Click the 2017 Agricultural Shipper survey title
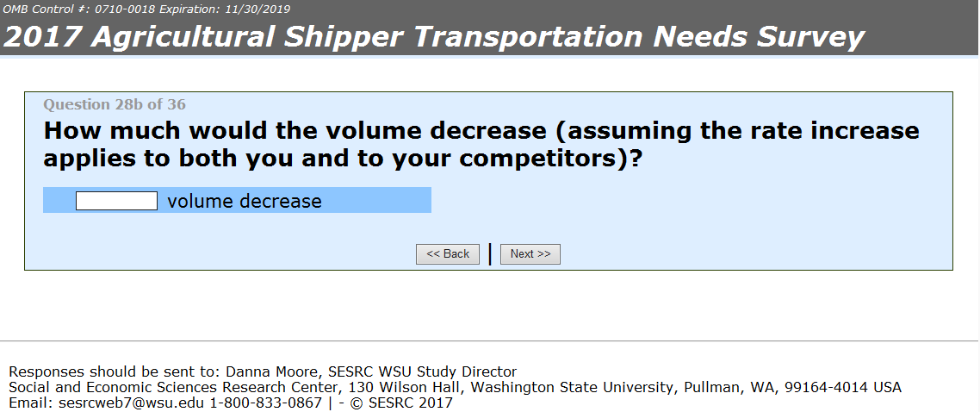980x412 pixels. pyautogui.click(x=433, y=37)
